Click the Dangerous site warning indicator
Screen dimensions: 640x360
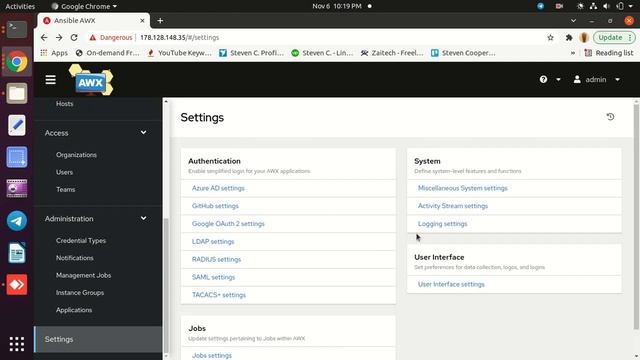[x=111, y=38]
